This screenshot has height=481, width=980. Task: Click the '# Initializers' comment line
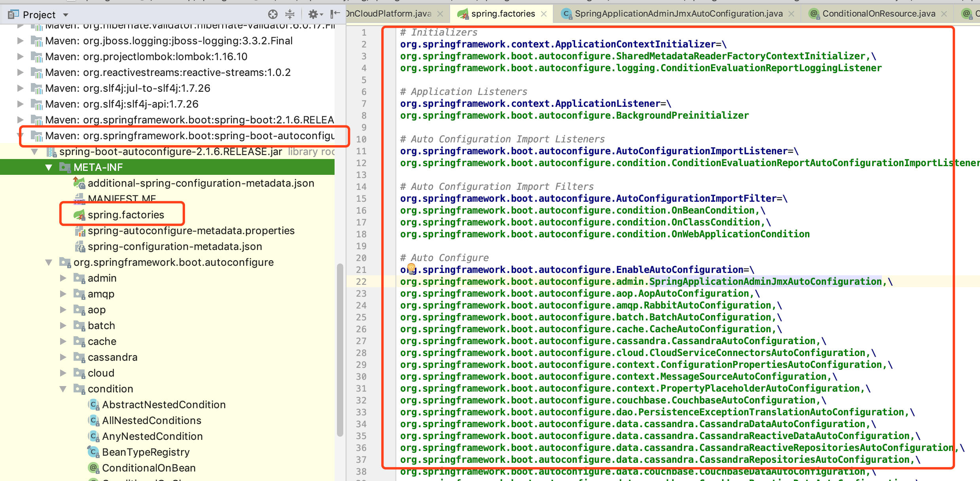pos(439,32)
